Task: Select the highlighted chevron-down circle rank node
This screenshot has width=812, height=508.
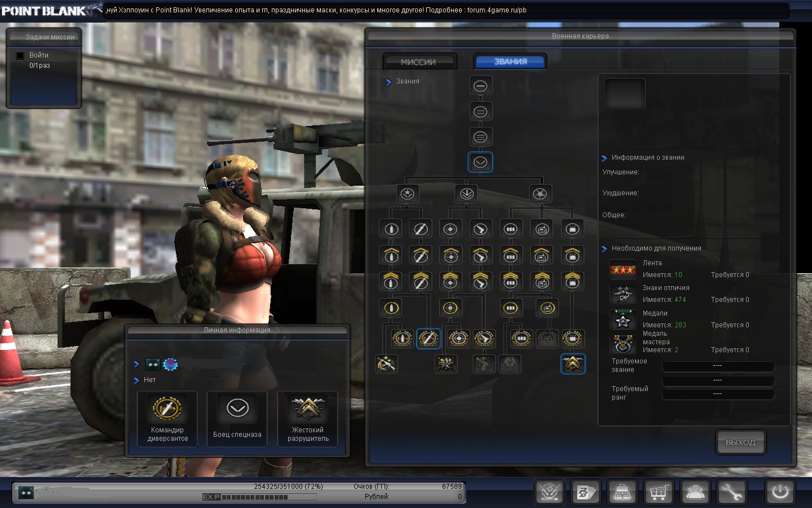Action: pos(480,163)
